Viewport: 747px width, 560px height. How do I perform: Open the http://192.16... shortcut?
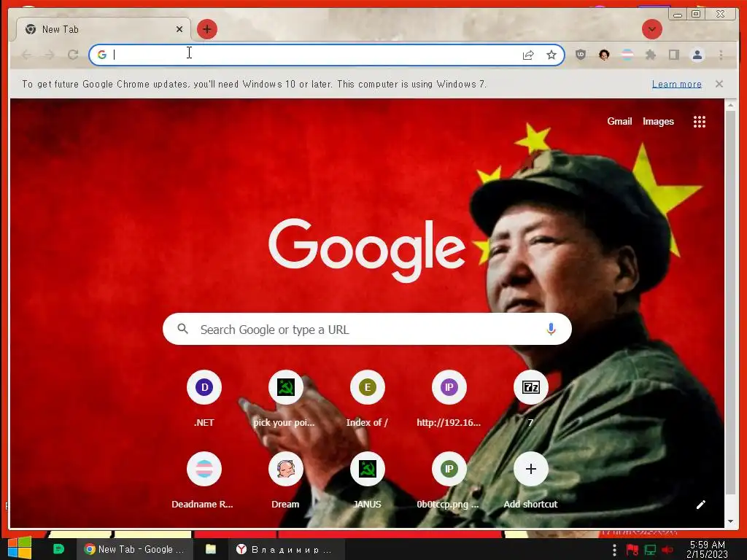click(x=449, y=399)
